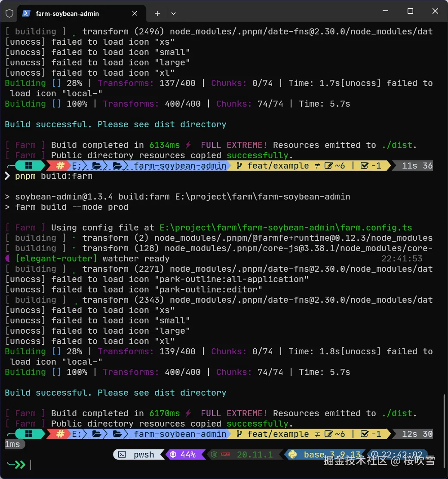Click the 'pnpm build:farm' command text
Viewport: 448px width, 479px height.
(x=54, y=176)
